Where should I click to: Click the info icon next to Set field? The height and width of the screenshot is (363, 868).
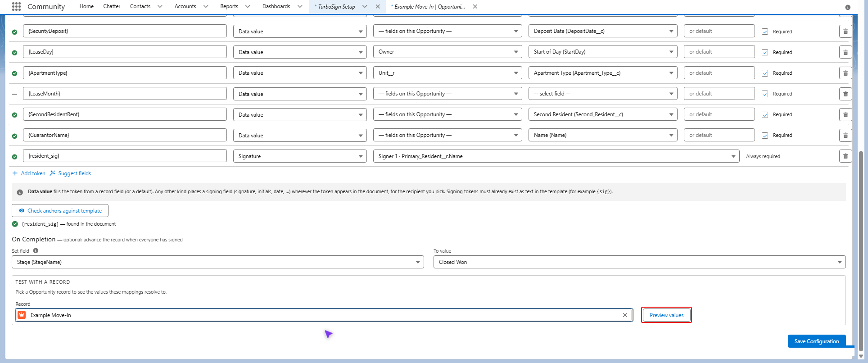[36, 251]
